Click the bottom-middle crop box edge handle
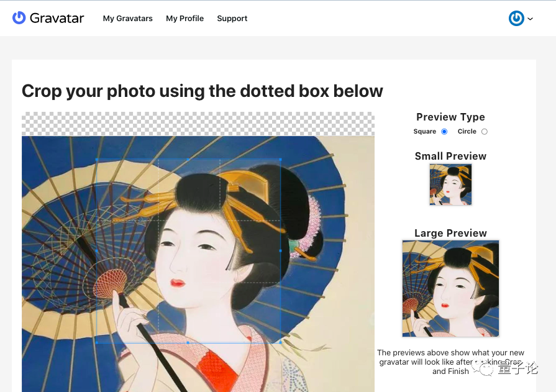Screen dimensions: 556x392 point(188,343)
